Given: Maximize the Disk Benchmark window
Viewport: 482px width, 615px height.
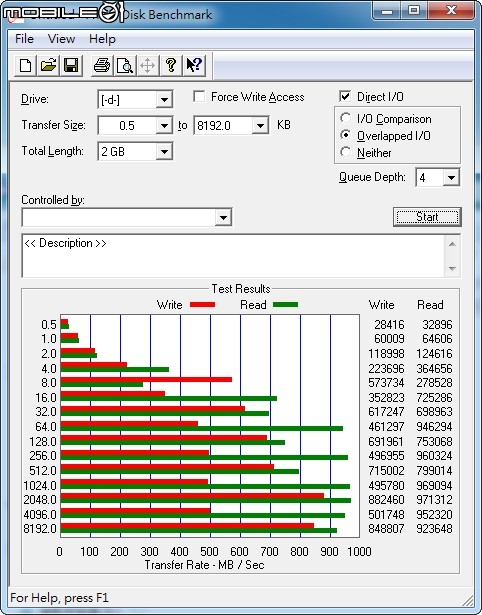Looking at the screenshot, I should coord(415,11).
